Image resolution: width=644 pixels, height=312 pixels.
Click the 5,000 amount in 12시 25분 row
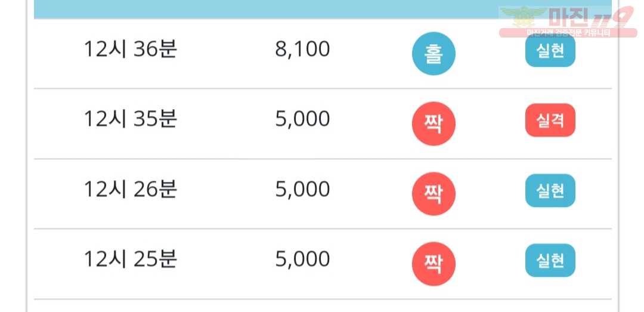pyautogui.click(x=303, y=260)
